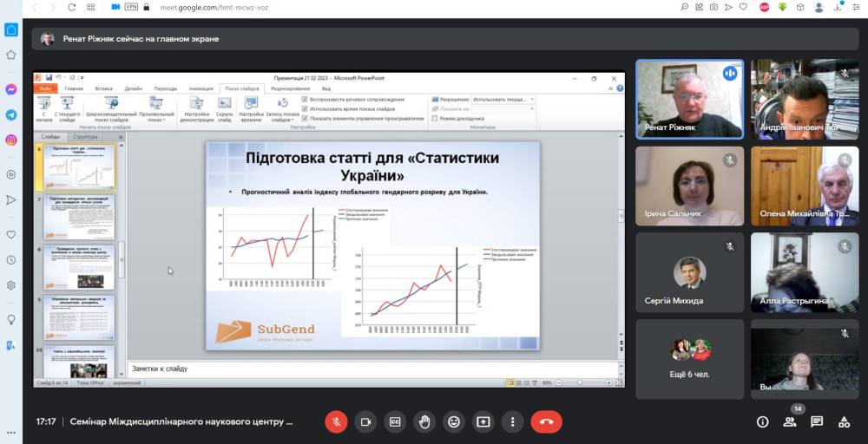The width and height of the screenshot is (868, 444).
Task: Open Messenger from the browser sidebar
Action: (x=11, y=89)
